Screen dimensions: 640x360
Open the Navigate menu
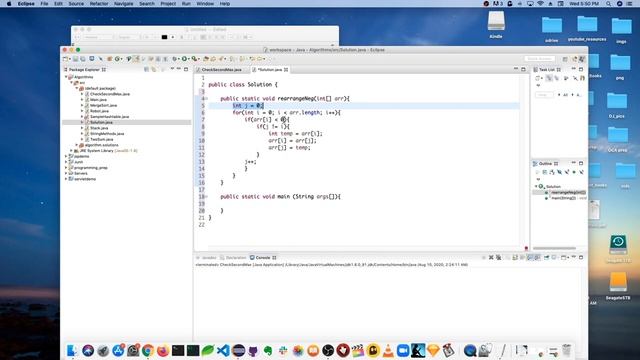click(x=123, y=4)
